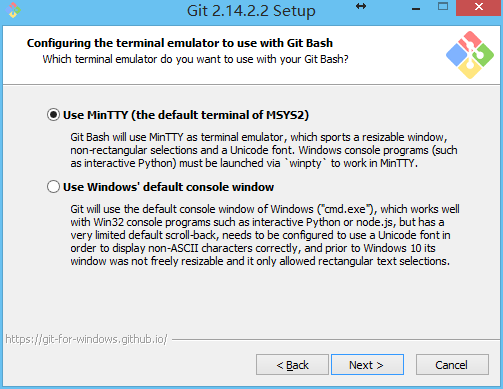503x389 pixels.
Task: Click the separator line beside the URL
Action: [x=336, y=340]
